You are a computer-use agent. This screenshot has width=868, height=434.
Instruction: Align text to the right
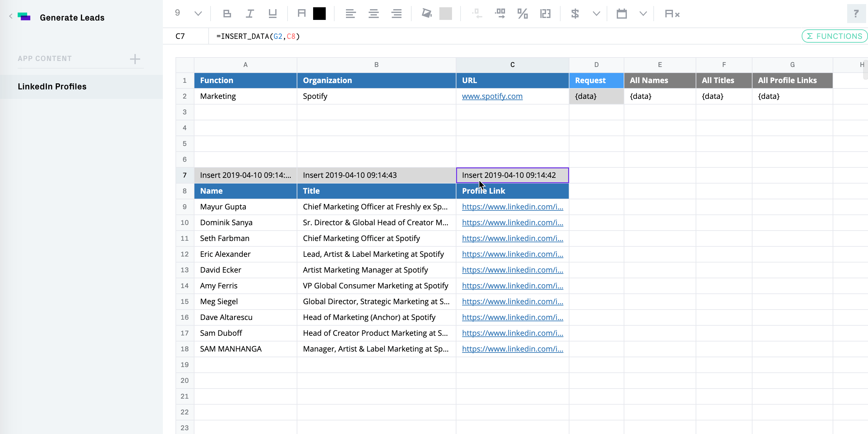[396, 14]
